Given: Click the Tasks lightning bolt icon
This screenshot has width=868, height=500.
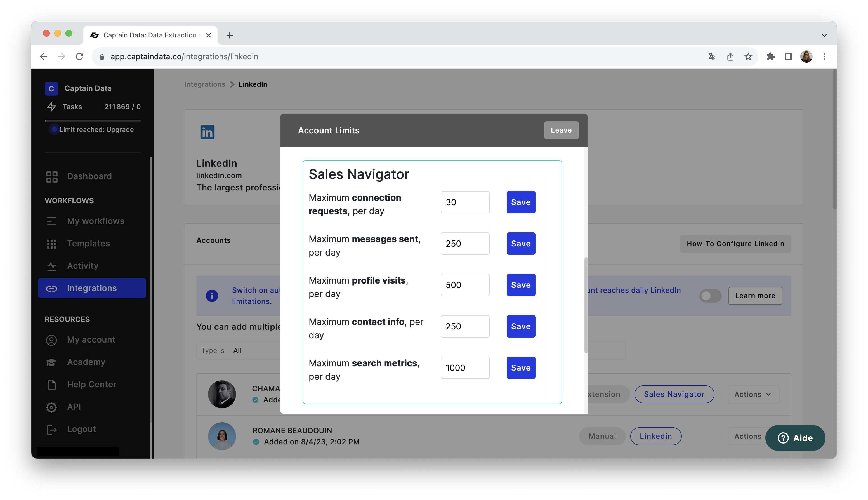Looking at the screenshot, I should point(51,107).
